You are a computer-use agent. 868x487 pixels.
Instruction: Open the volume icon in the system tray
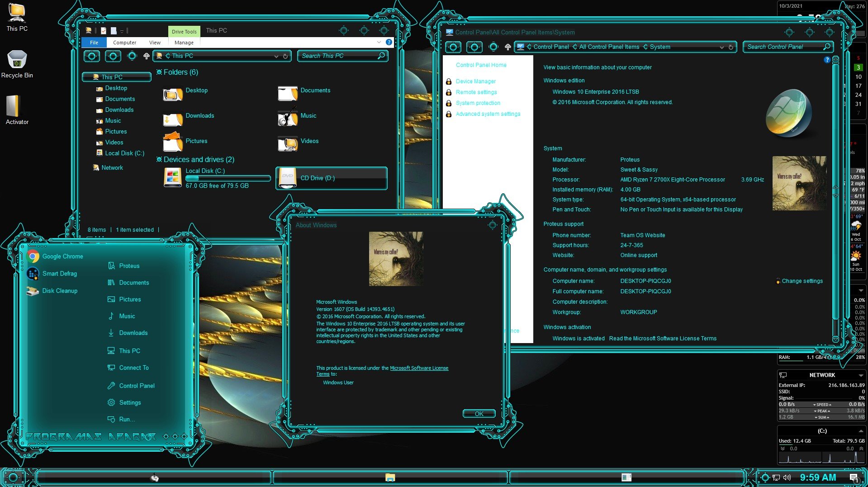coord(787,477)
